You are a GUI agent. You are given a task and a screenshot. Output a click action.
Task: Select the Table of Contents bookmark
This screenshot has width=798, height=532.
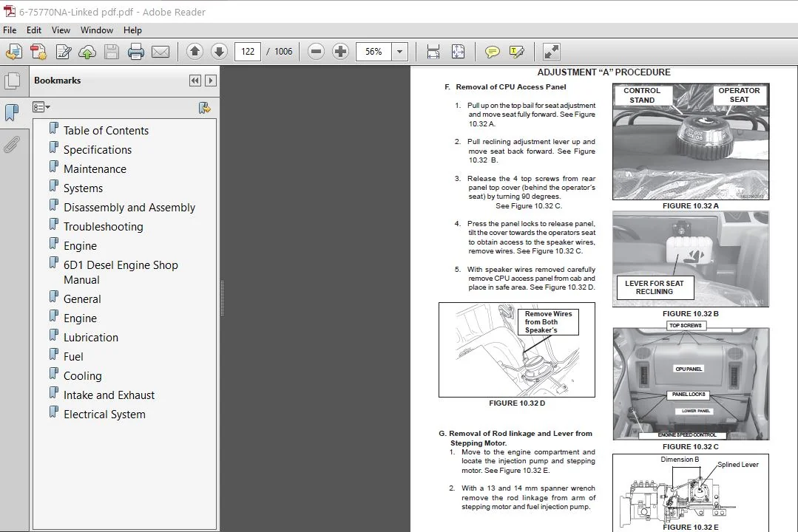(x=106, y=131)
